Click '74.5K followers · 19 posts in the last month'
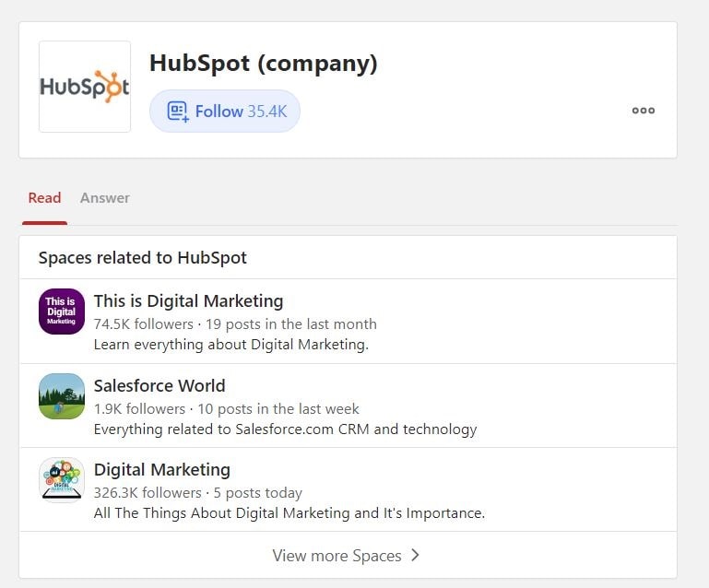 235,324
